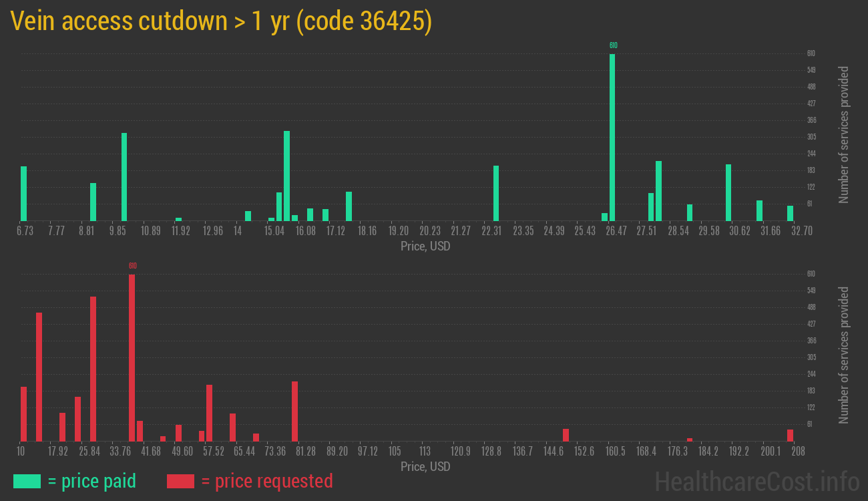Click the top chart's Price, USD label
This screenshot has width=868, height=501.
coord(425,246)
